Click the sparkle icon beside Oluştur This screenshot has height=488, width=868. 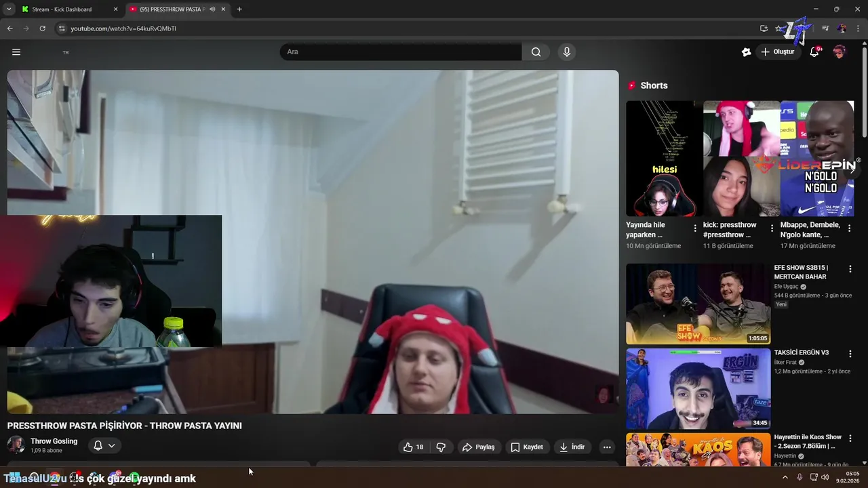[746, 52]
